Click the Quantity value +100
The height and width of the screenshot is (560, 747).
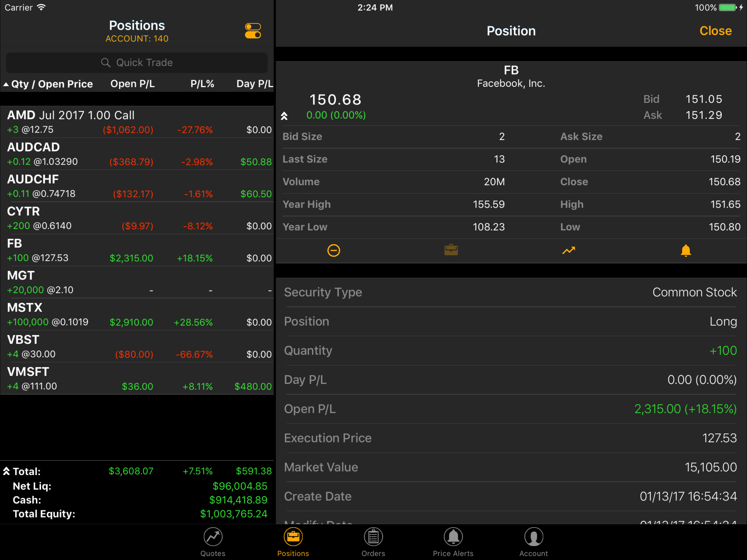click(x=723, y=351)
